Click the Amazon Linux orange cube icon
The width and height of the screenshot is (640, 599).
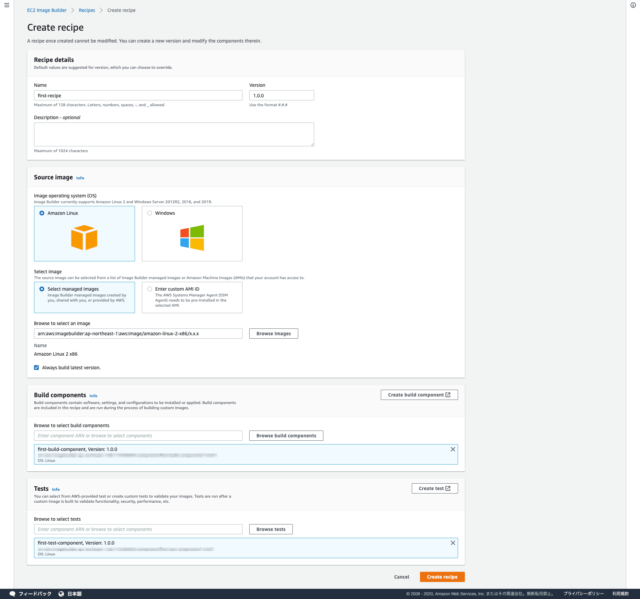click(x=84, y=237)
